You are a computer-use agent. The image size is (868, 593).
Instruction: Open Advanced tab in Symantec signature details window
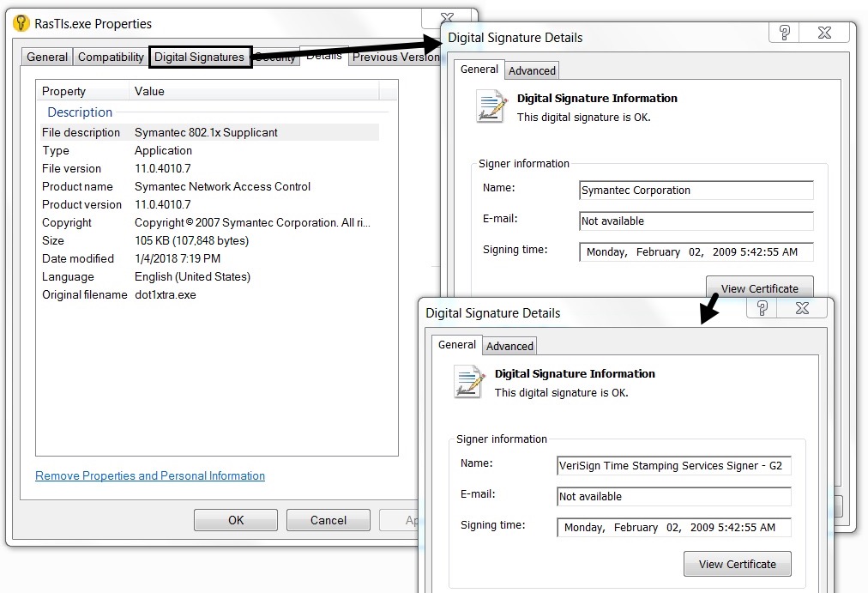click(532, 71)
